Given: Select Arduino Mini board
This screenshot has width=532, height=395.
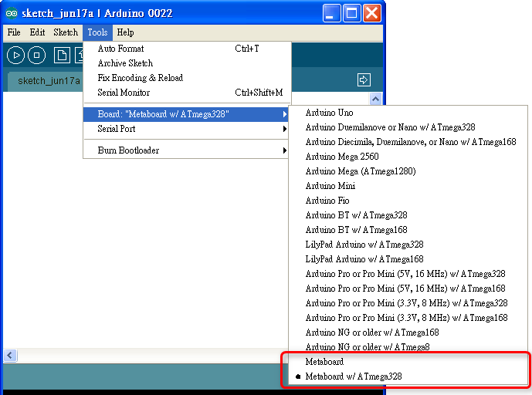Looking at the screenshot, I should tap(408, 186).
